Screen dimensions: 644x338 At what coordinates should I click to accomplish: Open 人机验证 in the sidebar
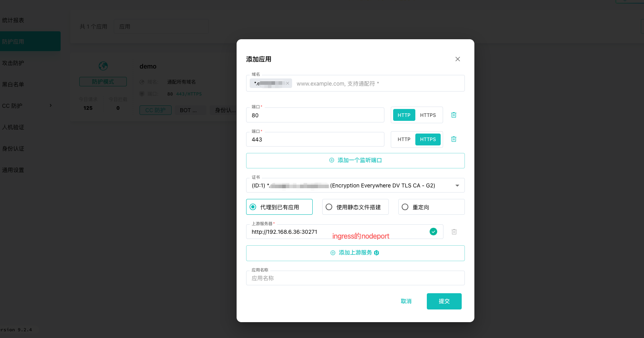coord(13,127)
